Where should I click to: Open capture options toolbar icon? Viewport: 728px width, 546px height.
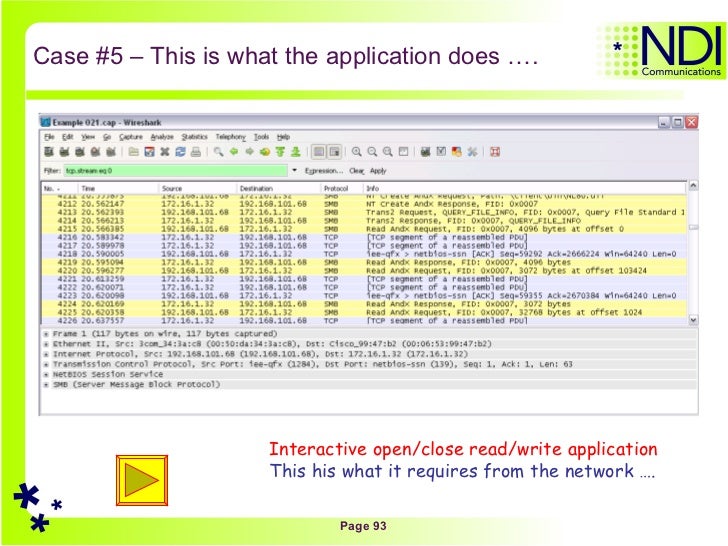[x=65, y=152]
